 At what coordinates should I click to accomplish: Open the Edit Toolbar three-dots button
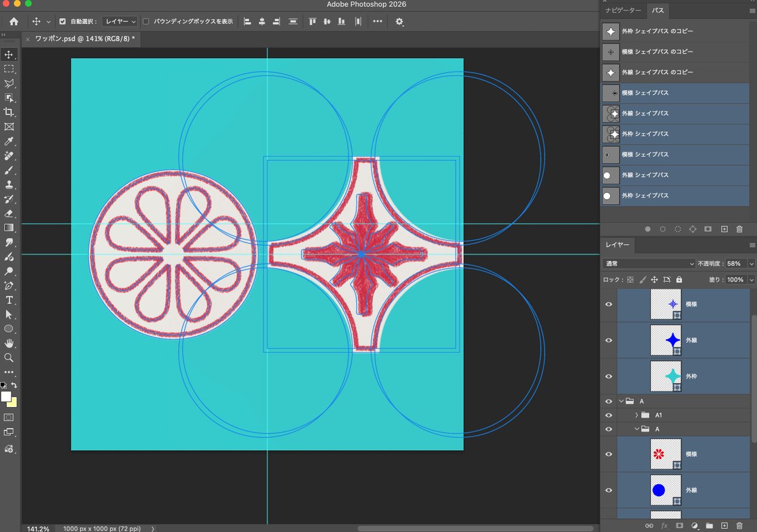click(x=9, y=372)
